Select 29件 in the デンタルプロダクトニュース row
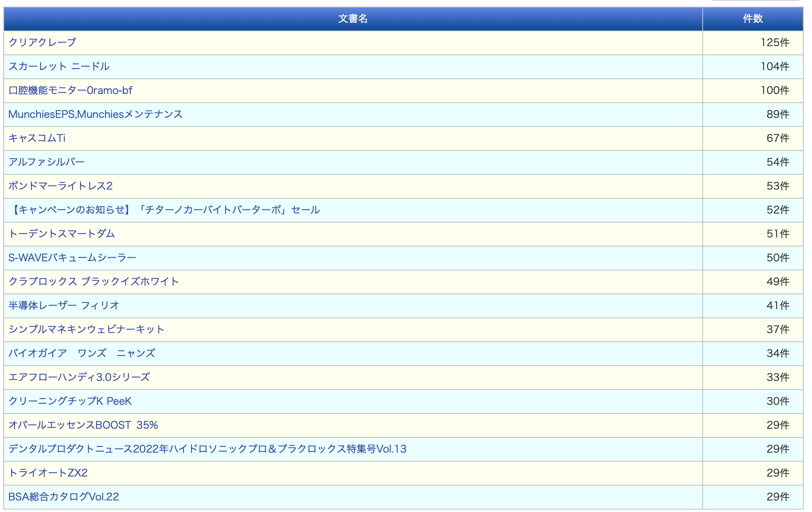 pos(753,449)
